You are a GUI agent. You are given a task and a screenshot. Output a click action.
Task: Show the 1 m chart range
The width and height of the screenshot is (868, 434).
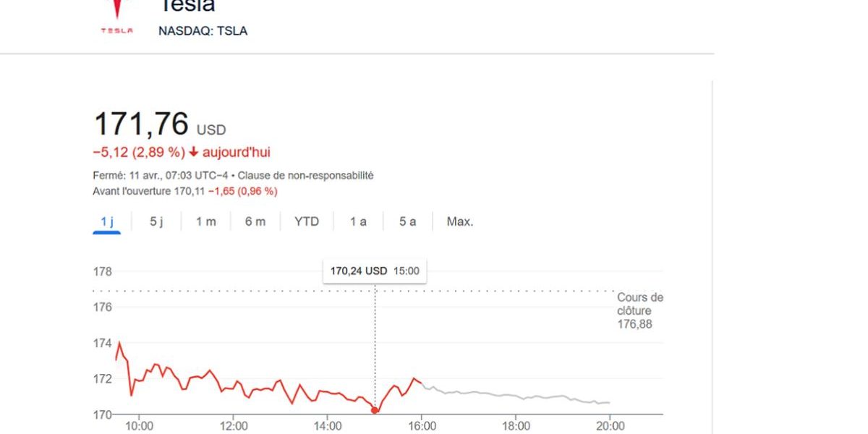pos(205,222)
